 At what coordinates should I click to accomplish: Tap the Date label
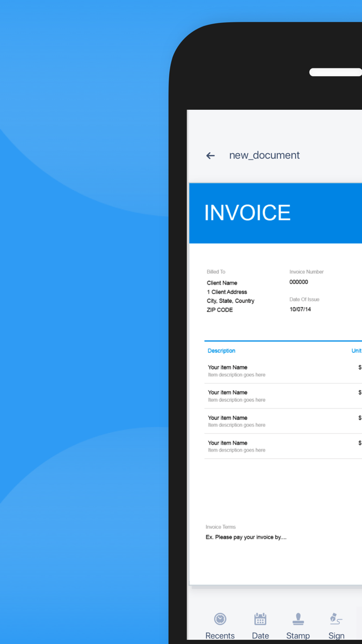point(260,636)
